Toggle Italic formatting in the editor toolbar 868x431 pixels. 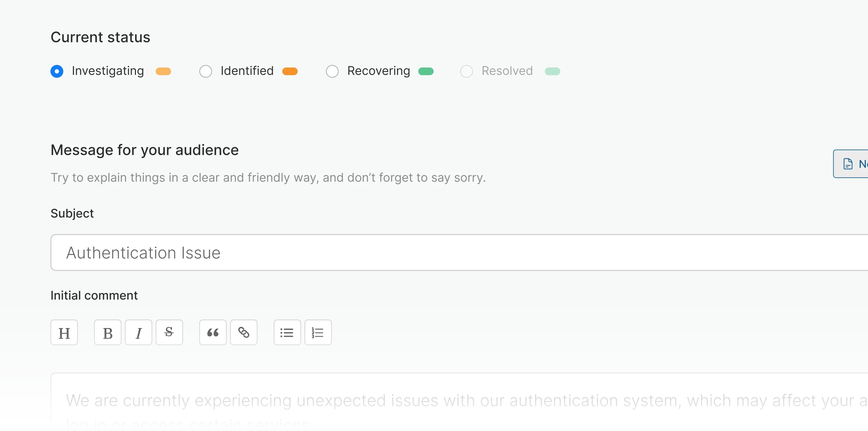[x=138, y=332]
